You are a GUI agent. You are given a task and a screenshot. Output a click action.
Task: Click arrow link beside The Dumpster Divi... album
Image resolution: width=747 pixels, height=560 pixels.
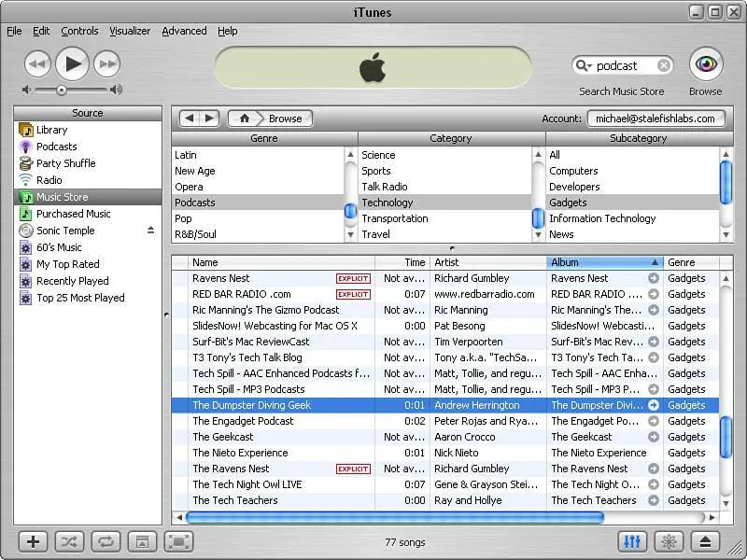point(653,405)
